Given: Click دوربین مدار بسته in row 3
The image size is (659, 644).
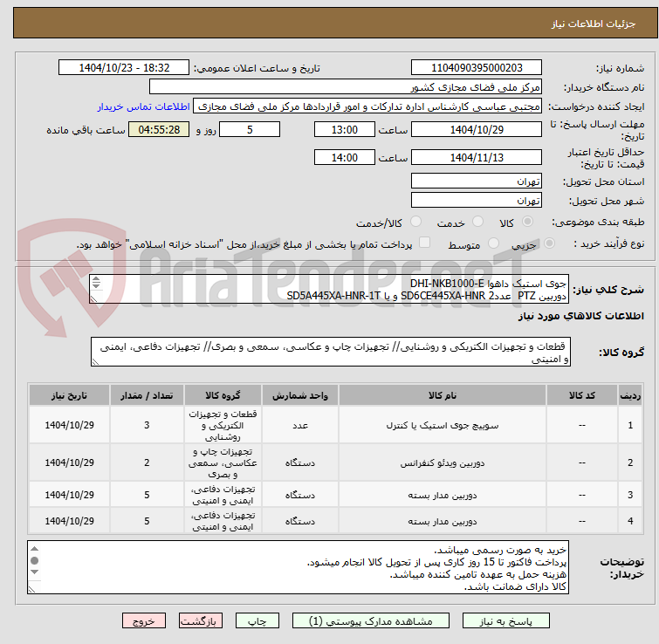Looking at the screenshot, I should tap(443, 495).
